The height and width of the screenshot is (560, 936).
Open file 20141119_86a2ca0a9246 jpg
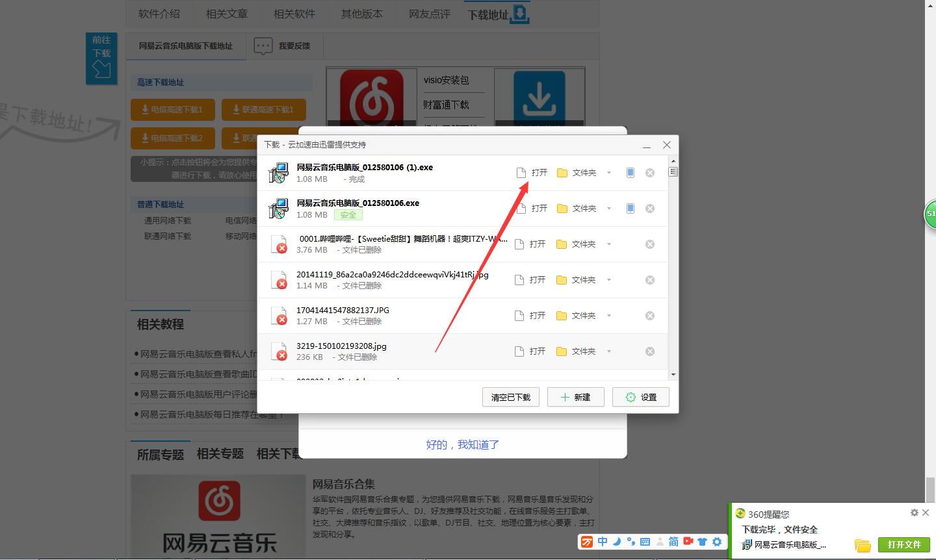coord(530,280)
